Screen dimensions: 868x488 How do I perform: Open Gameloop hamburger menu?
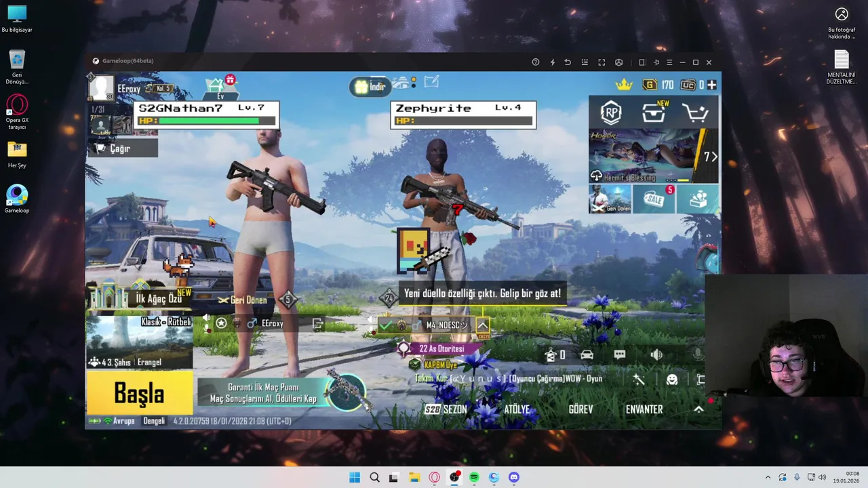(669, 62)
